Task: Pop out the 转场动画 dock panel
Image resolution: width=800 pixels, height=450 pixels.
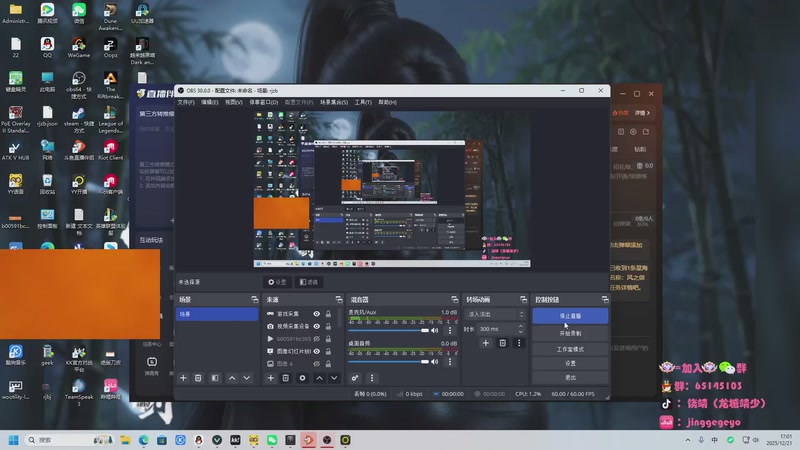Action: (x=523, y=299)
